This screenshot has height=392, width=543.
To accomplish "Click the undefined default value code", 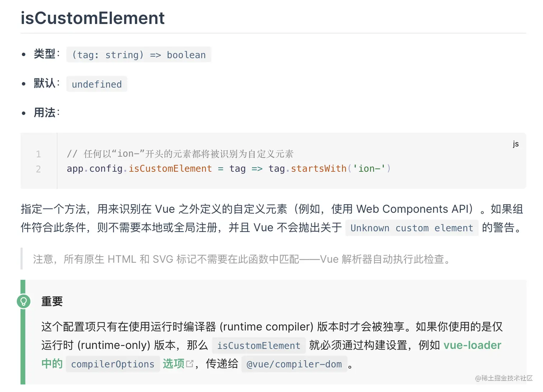I will 97,84.
